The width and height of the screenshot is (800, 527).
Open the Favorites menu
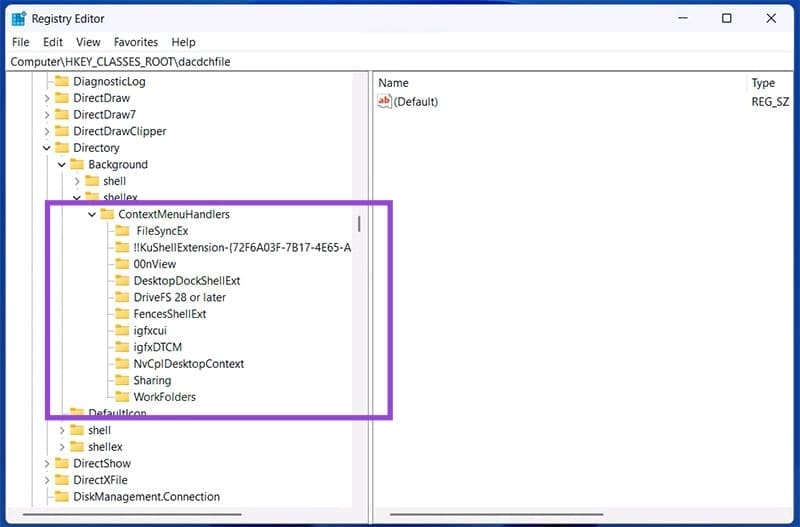(136, 42)
